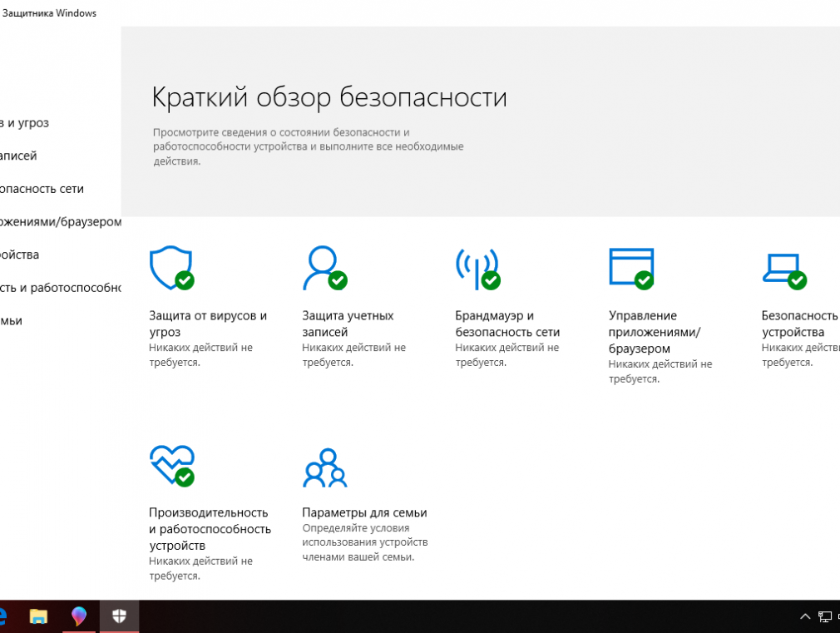Open File Explorer from the taskbar
The image size is (840, 633).
[38, 616]
